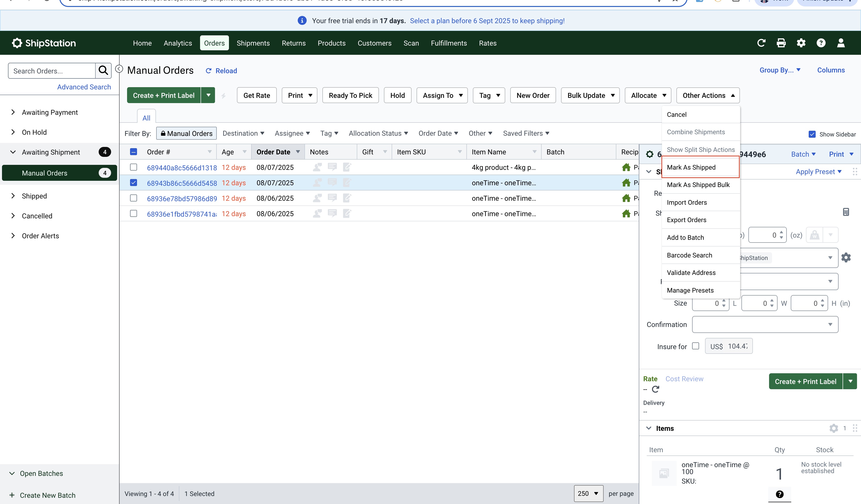Open settings gear in top navigation
This screenshot has height=504, width=861.
pyautogui.click(x=801, y=43)
